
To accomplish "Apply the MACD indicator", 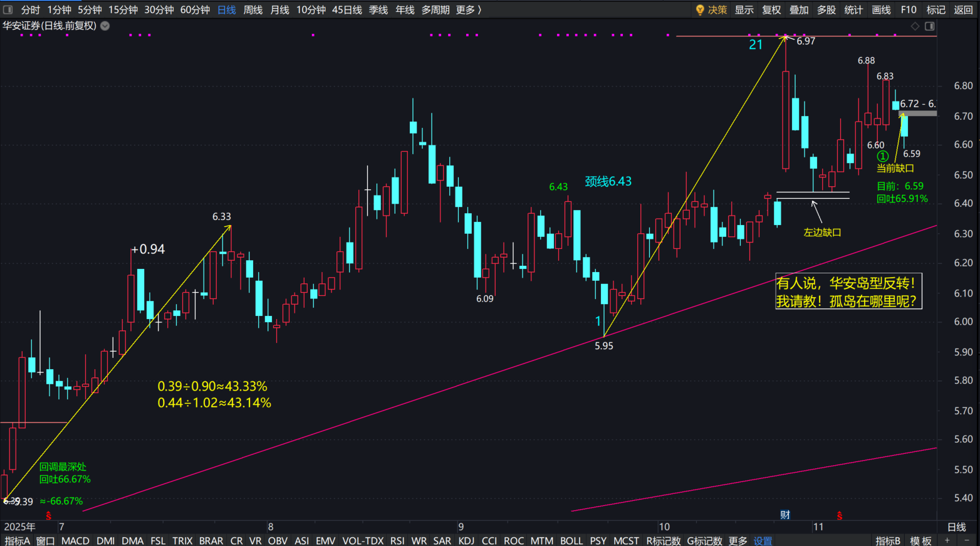I will [x=75, y=540].
